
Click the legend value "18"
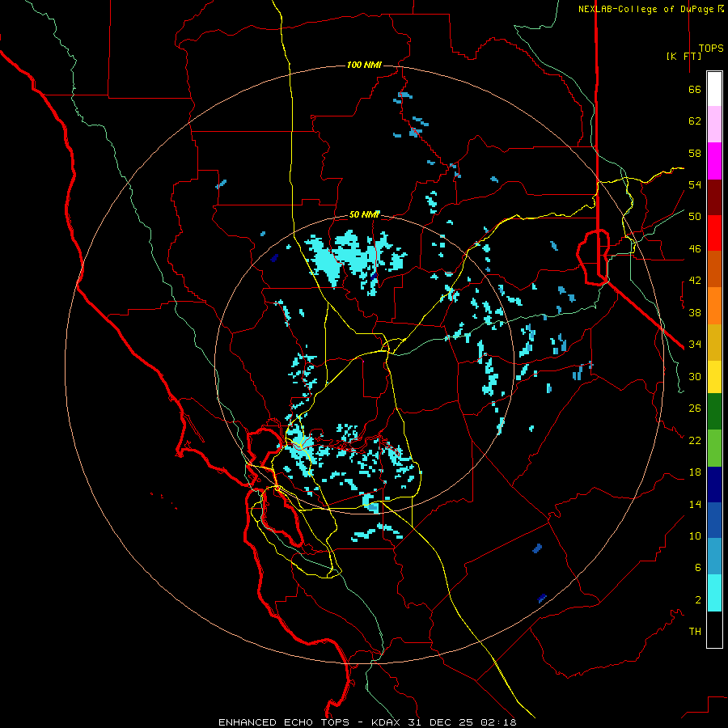coord(695,472)
